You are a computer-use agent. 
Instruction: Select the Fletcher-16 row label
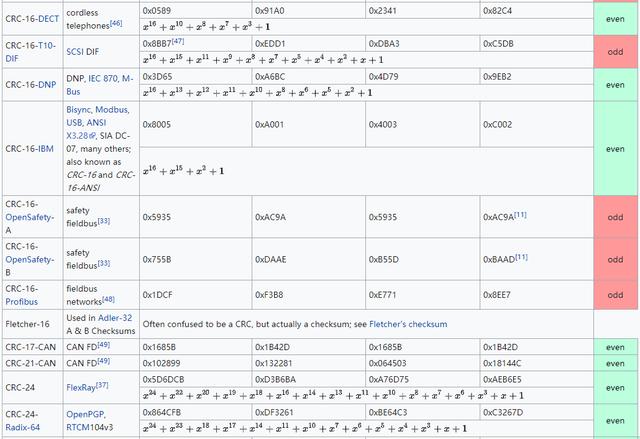tap(27, 324)
